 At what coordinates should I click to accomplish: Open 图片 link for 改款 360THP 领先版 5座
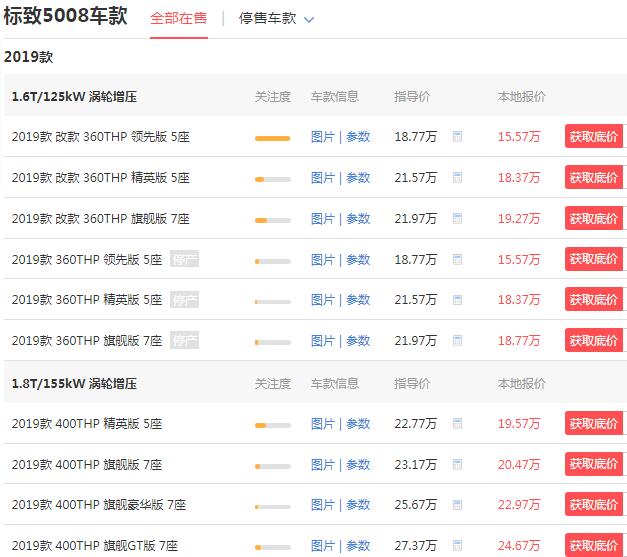tap(323, 137)
